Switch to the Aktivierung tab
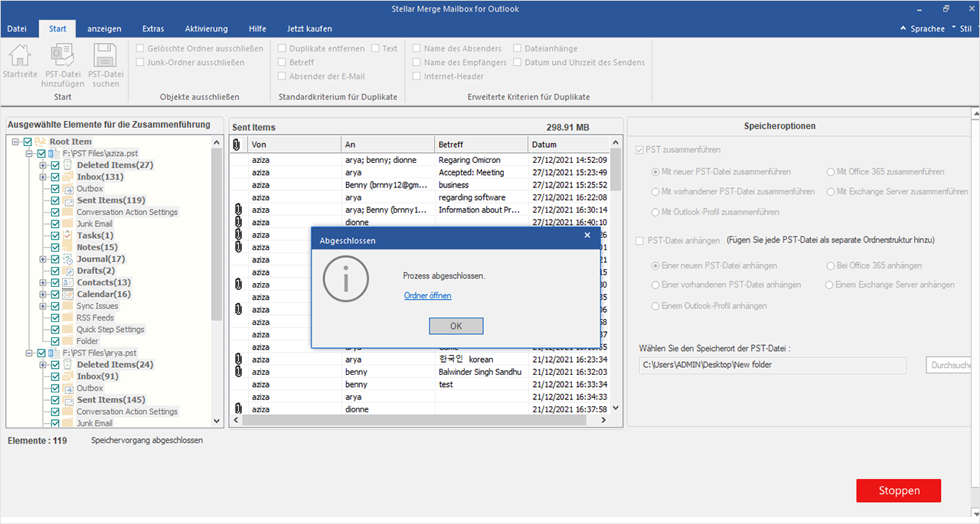Image resolution: width=980 pixels, height=524 pixels. point(206,29)
